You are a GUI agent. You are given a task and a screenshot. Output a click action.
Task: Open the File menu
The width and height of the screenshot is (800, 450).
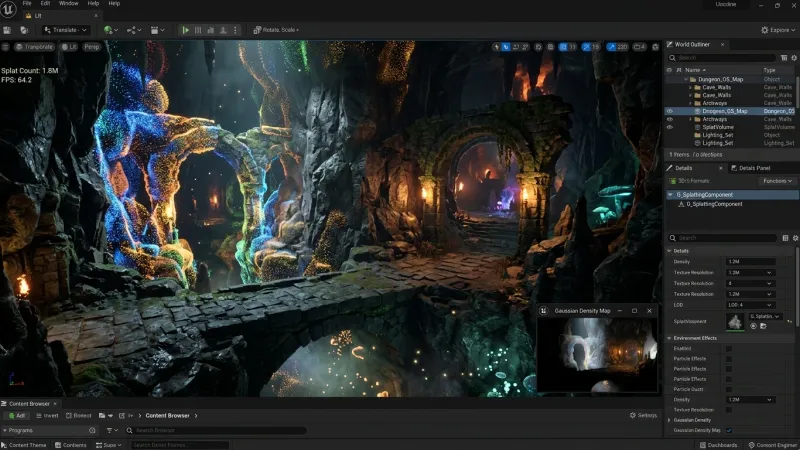(x=27, y=4)
